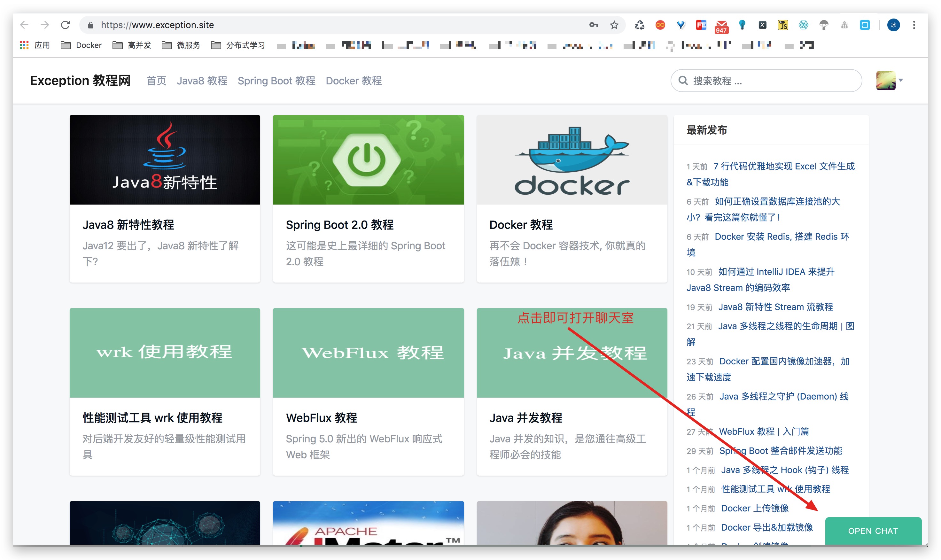Open Docker 配置国内镜像加速器 article
This screenshot has height=560, width=941.
point(784,361)
